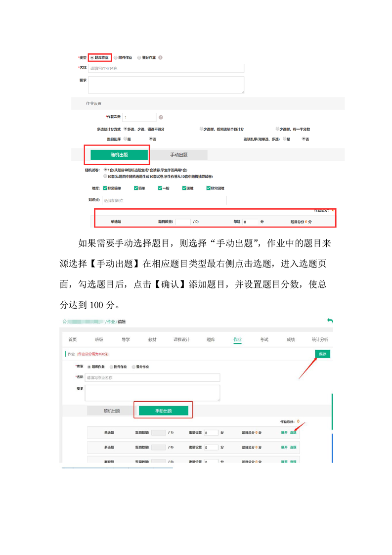The width and height of the screenshot is (392, 555).
Task: Open the 教材 navigation tab
Action: pyautogui.click(x=152, y=339)
